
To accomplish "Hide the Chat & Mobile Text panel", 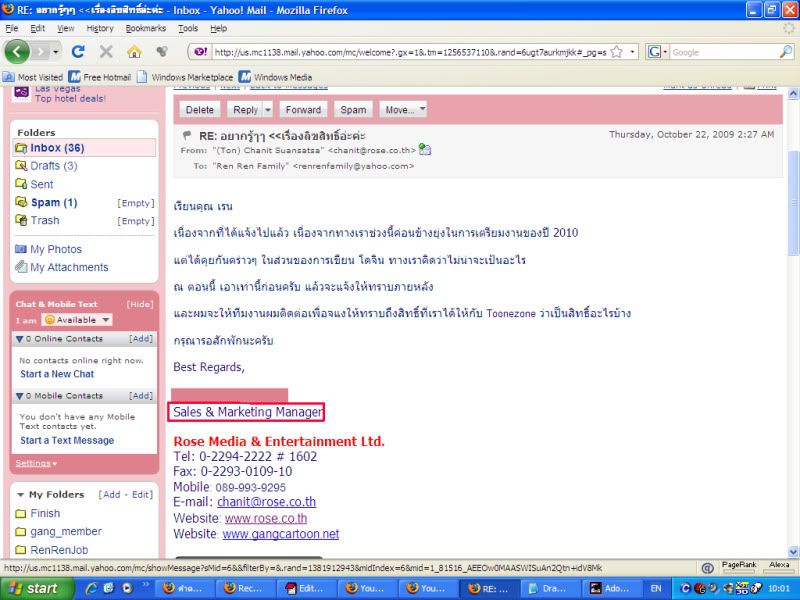I will [140, 304].
